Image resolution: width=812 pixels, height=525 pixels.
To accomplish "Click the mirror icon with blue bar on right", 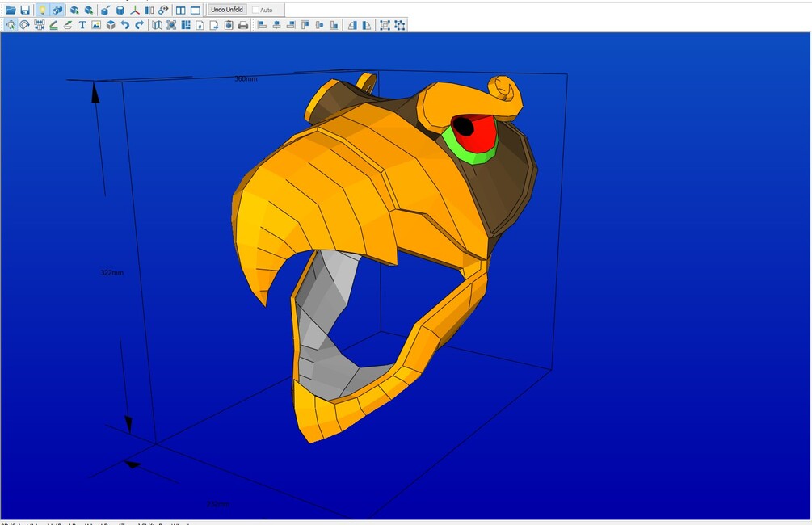I will coord(352,25).
